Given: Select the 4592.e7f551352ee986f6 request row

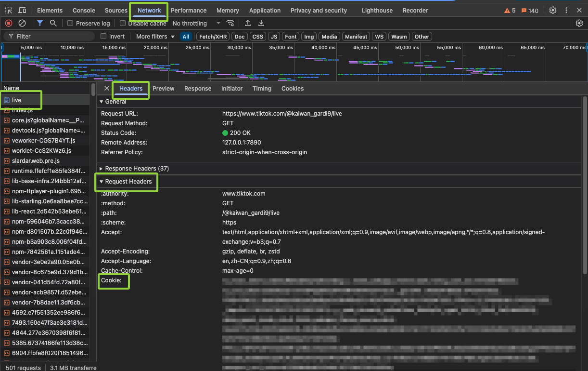Looking at the screenshot, I should (x=45, y=313).
